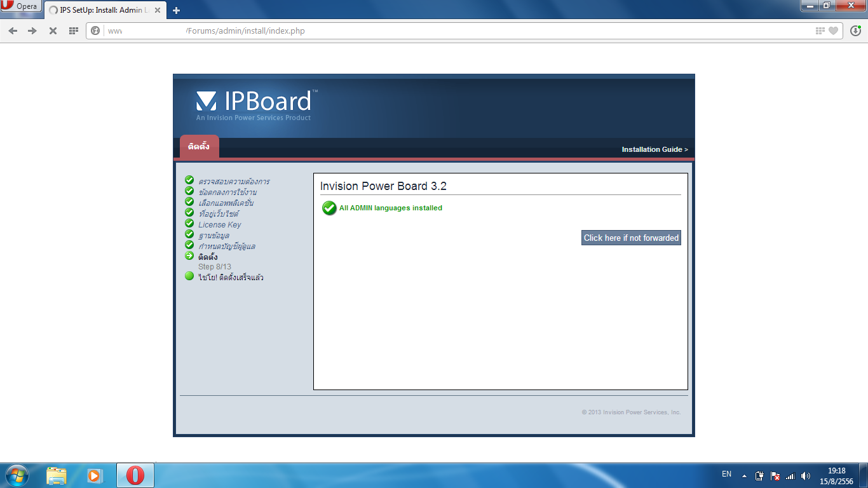Click the "Click here if not forwarded" button
This screenshot has height=488, width=868.
[631, 238]
